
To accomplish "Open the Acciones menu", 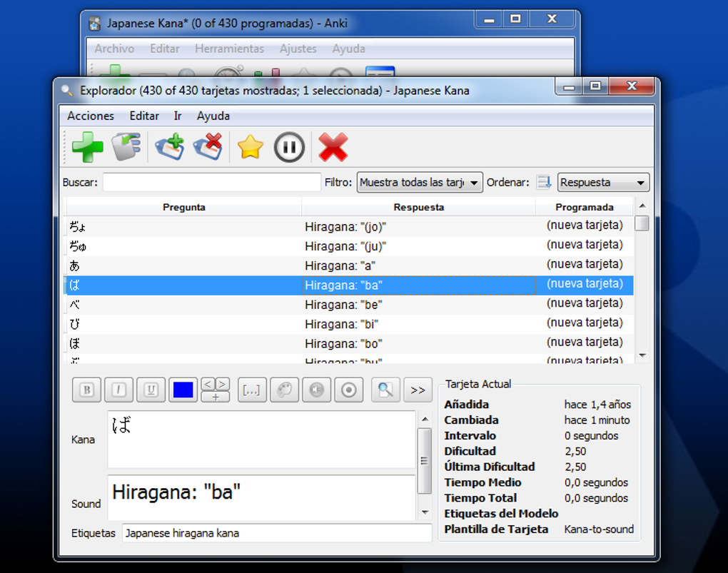I will click(x=91, y=116).
